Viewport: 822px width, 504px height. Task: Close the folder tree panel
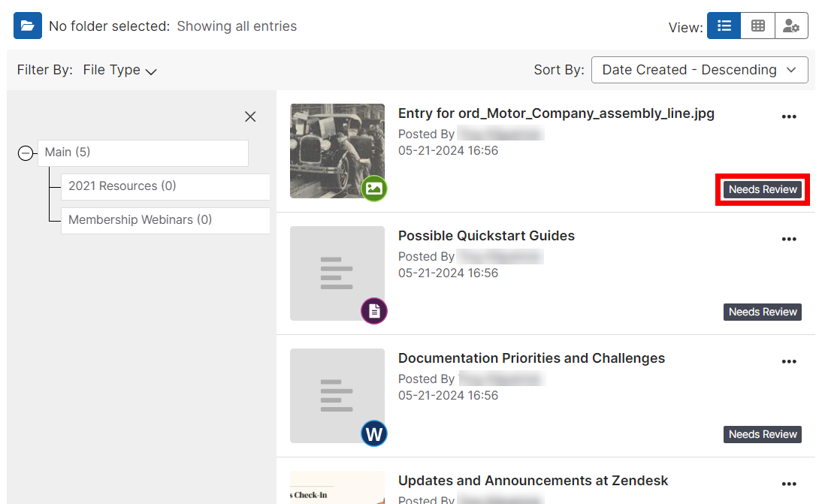click(251, 116)
